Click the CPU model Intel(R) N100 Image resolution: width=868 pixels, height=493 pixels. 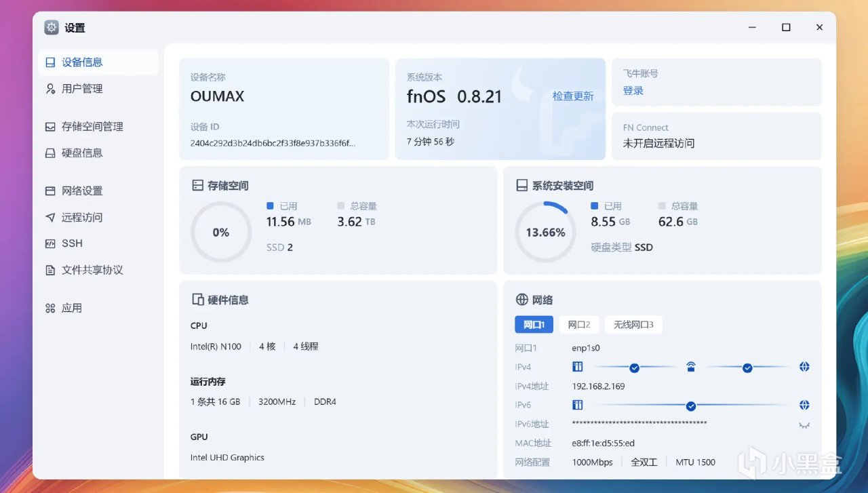tap(216, 347)
